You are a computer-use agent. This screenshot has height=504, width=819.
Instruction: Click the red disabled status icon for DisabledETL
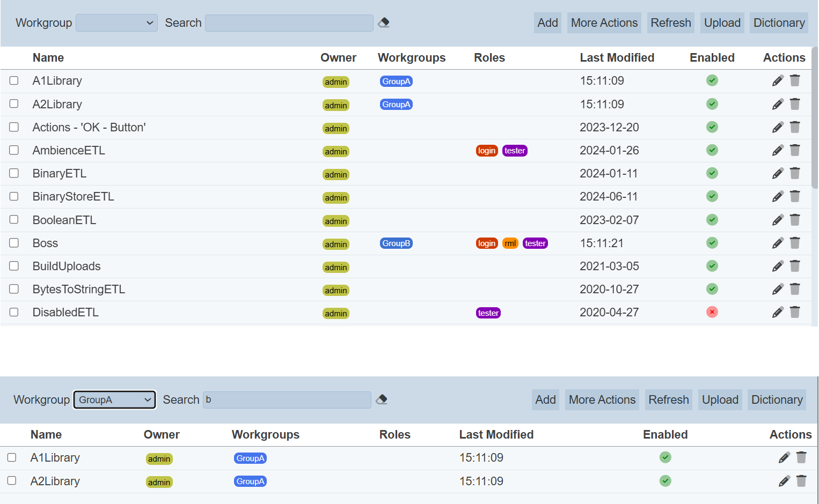712,312
